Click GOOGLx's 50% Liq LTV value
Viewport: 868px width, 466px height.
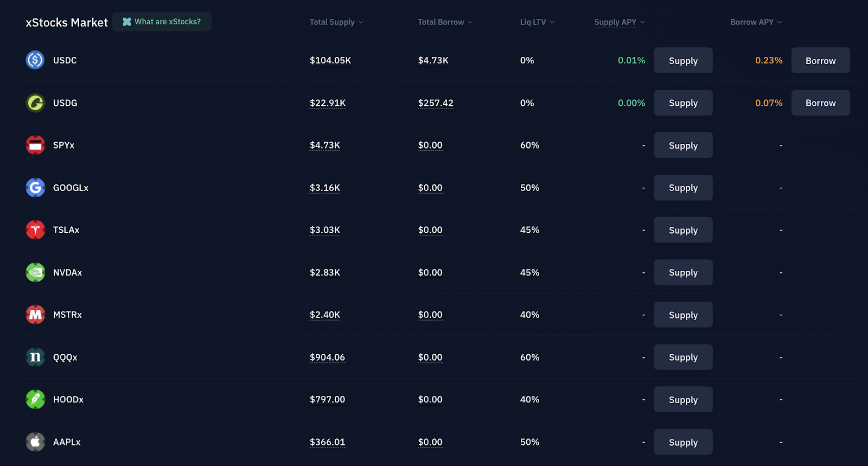tap(529, 187)
